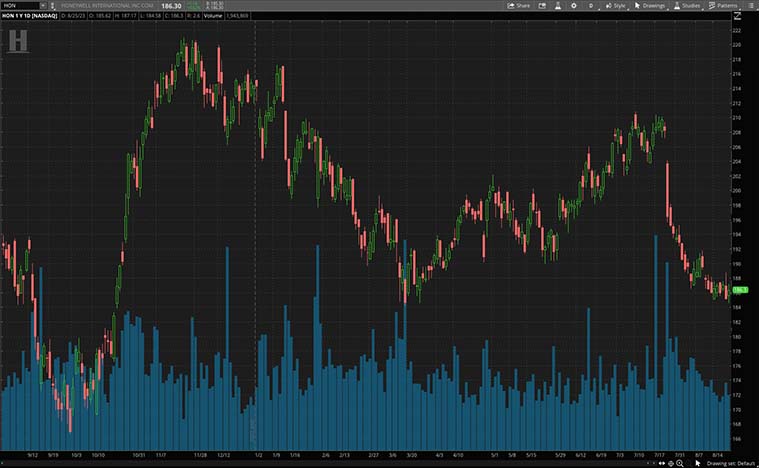Open the quick chart window icon

542,6
